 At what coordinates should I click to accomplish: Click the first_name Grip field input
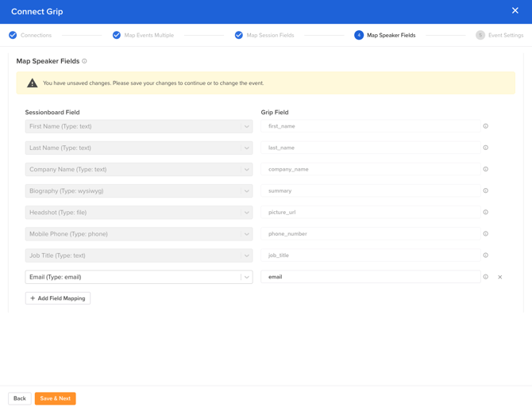pyautogui.click(x=371, y=126)
